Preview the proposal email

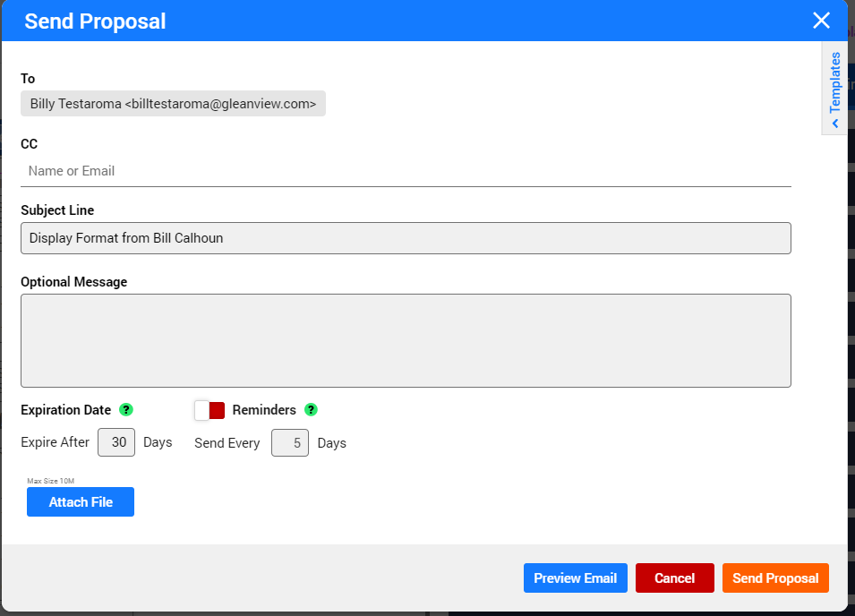(575, 577)
